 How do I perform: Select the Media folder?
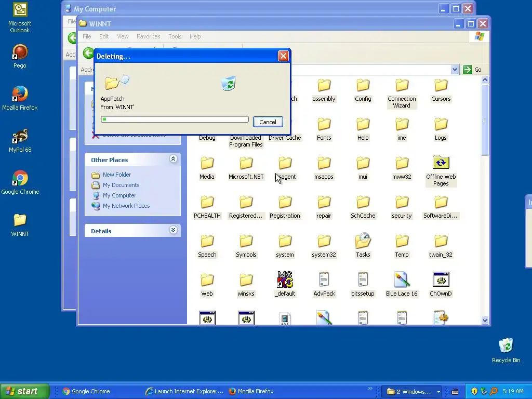point(207,168)
